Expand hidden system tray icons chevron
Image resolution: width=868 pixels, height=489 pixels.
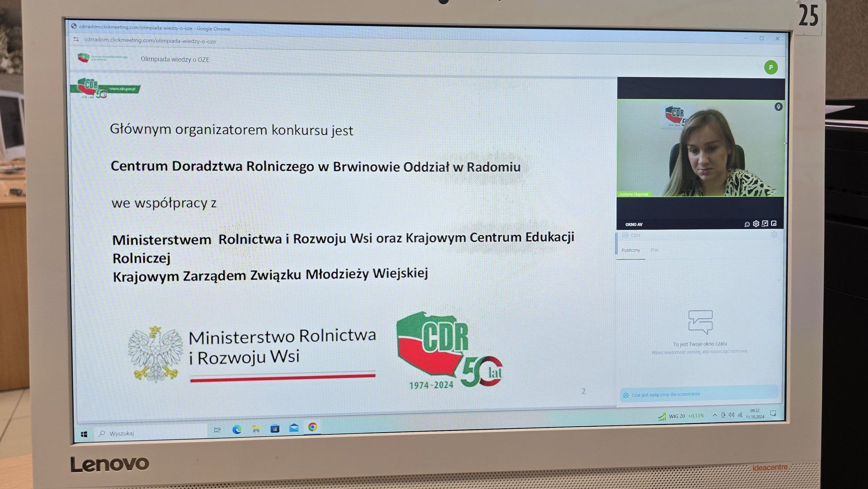tap(715, 415)
